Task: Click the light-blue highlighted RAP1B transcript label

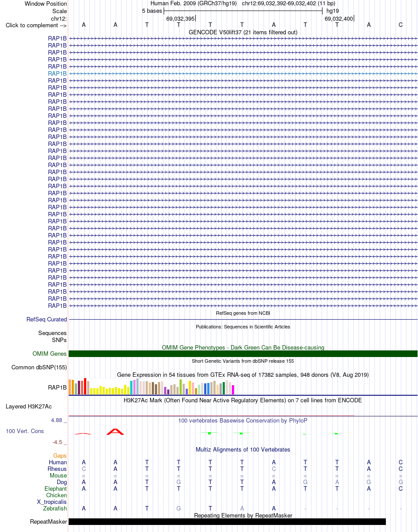Action: (x=57, y=73)
